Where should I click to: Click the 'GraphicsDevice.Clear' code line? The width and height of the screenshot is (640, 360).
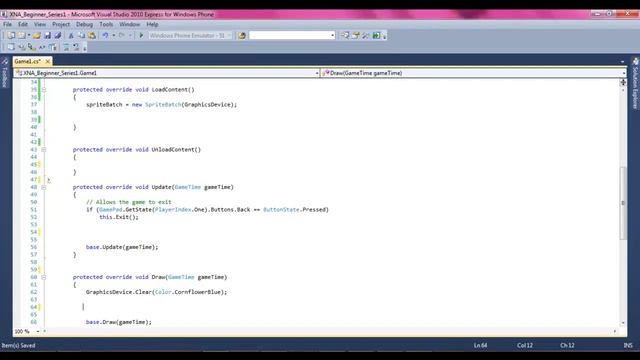[156, 292]
